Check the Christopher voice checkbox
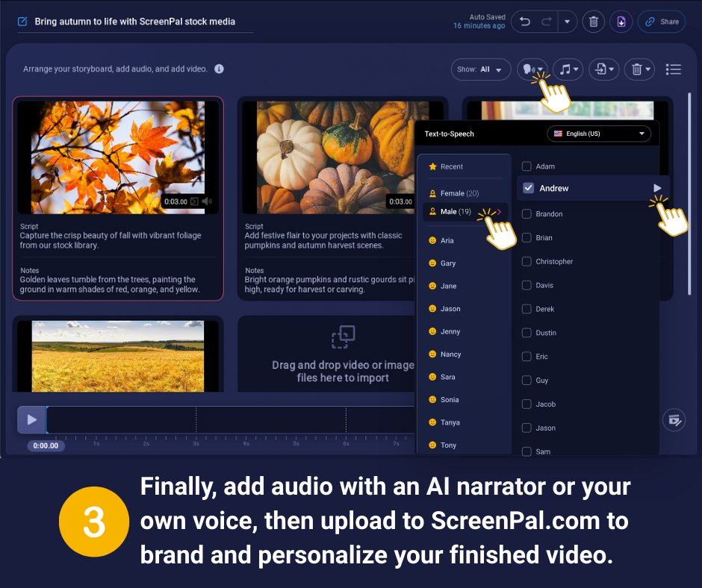702x588 pixels. click(x=527, y=261)
